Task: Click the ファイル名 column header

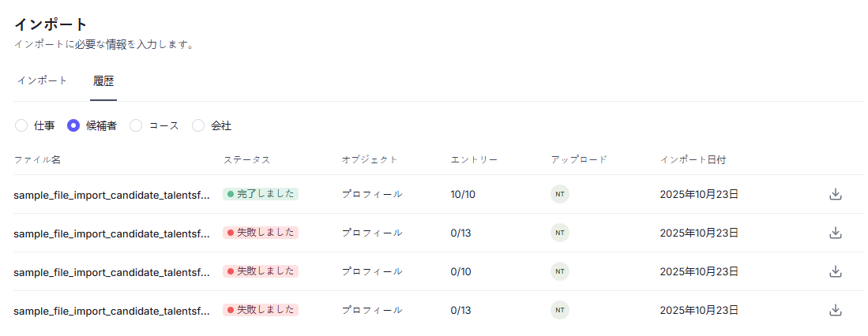Action: click(x=37, y=159)
